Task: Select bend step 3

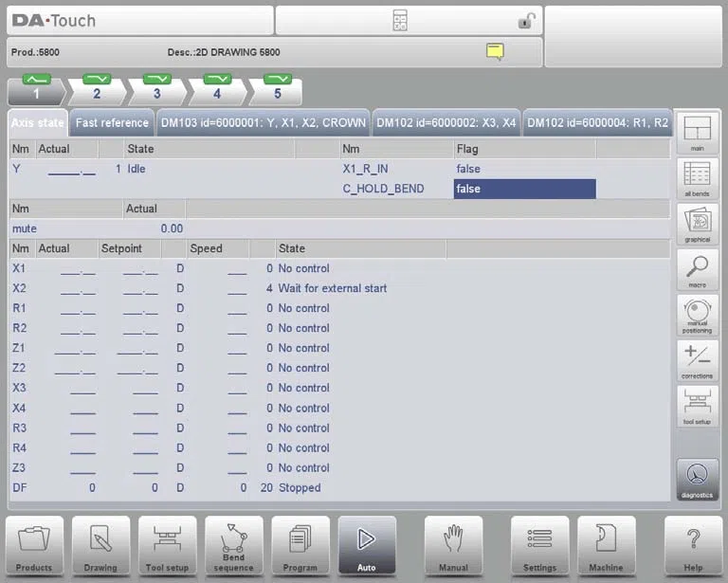Action: 157,90
